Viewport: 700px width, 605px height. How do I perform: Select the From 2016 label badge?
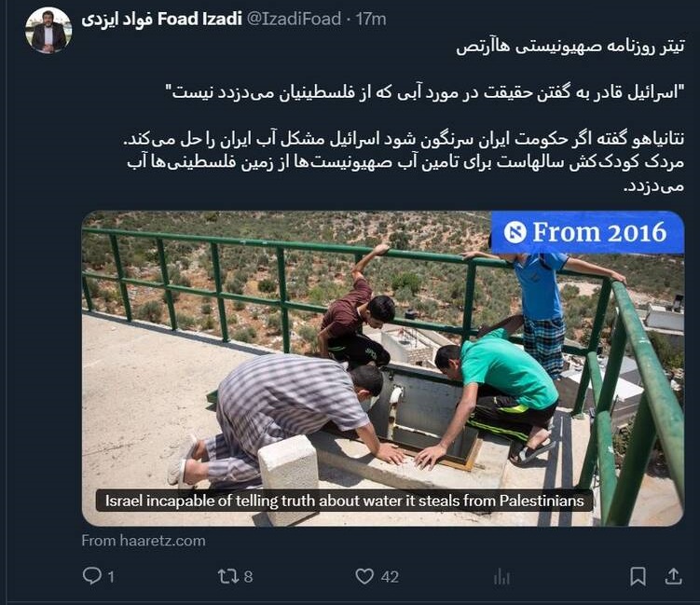(587, 232)
